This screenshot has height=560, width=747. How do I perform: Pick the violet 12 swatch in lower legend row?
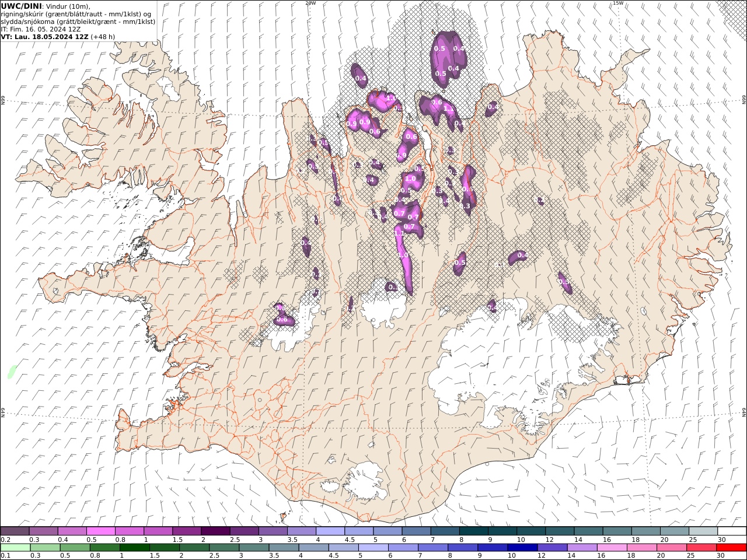point(552,548)
